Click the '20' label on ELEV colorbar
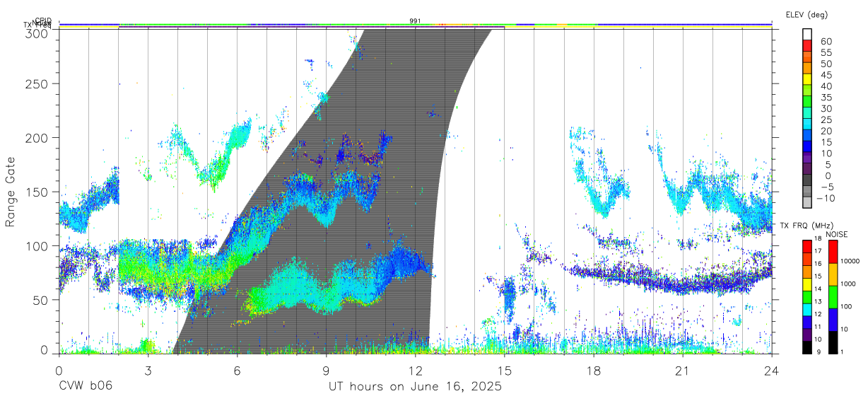The image size is (868, 401). point(826,131)
